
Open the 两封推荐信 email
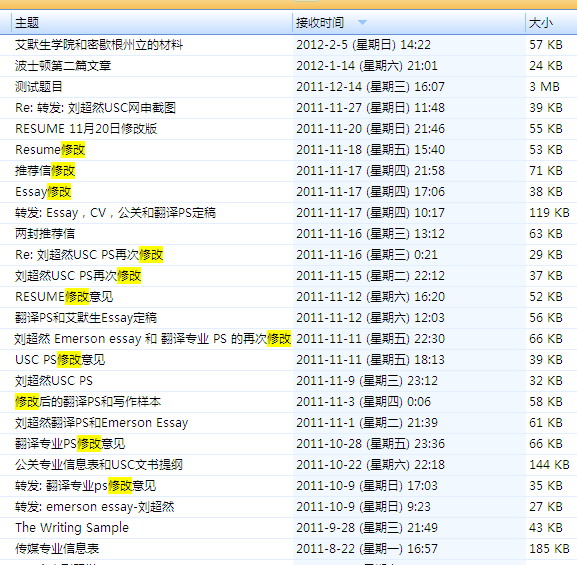pos(288,234)
